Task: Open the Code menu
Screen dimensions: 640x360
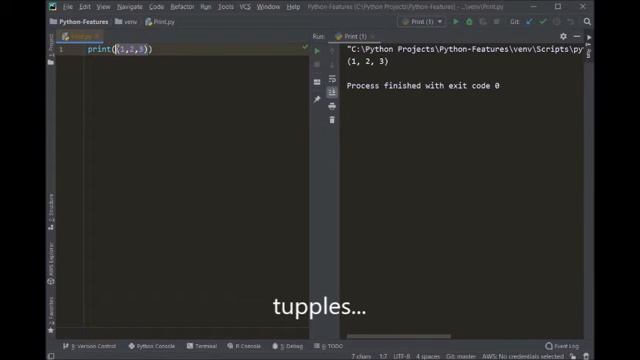Action: 156,7
